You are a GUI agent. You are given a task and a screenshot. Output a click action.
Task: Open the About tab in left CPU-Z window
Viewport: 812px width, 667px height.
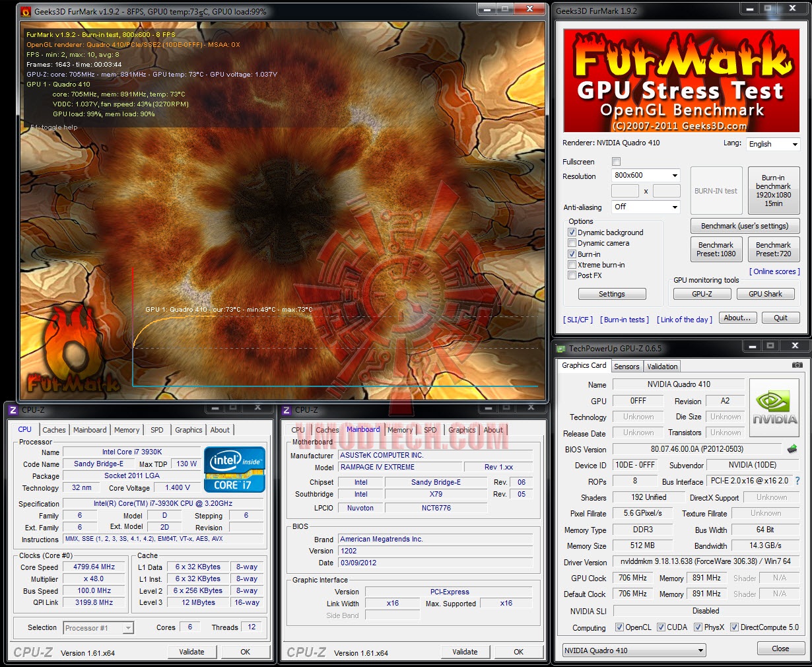pyautogui.click(x=220, y=430)
